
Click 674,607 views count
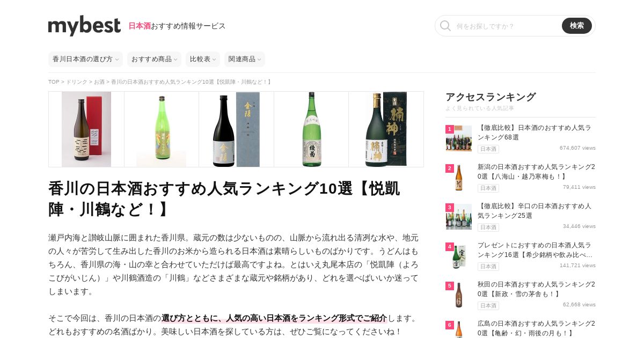[577, 148]
